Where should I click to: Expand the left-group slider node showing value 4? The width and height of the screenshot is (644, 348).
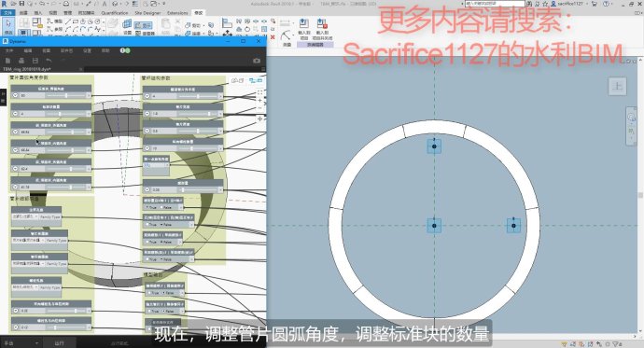[15, 114]
